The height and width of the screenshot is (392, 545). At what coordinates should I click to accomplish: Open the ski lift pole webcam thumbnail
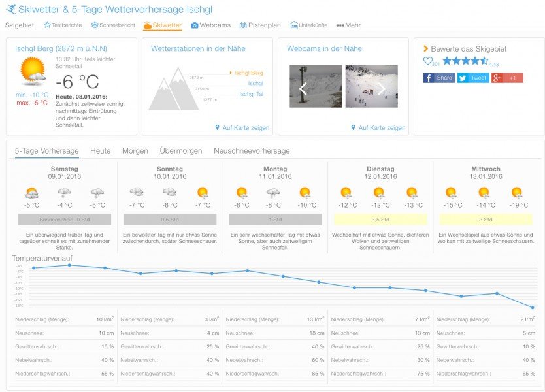tap(316, 86)
